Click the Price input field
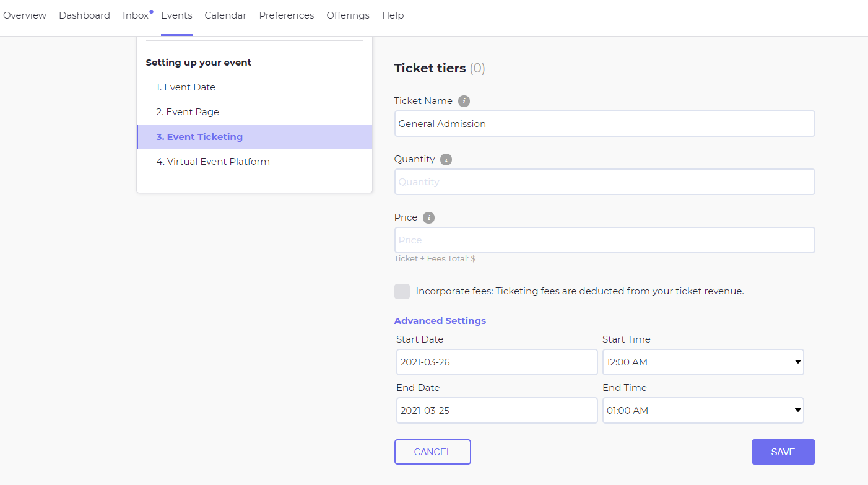 click(x=604, y=240)
